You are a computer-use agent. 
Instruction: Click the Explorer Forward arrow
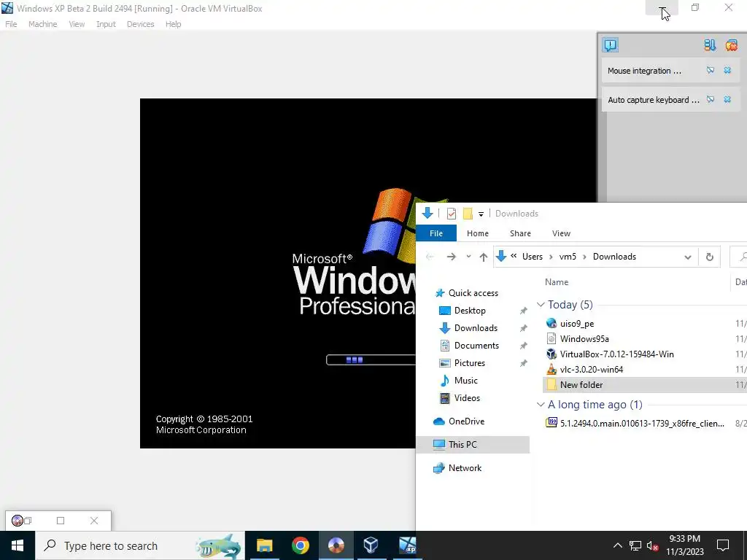click(x=451, y=257)
